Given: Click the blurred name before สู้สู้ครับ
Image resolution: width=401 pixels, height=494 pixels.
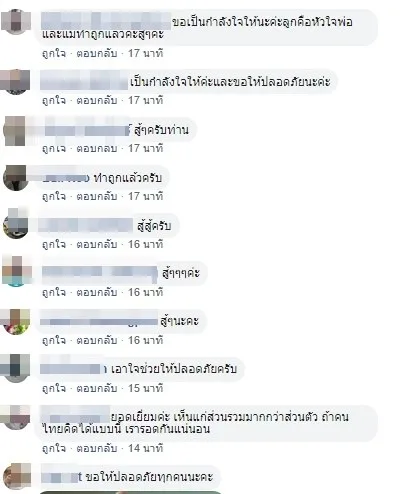Looking at the screenshot, I should (x=86, y=225).
